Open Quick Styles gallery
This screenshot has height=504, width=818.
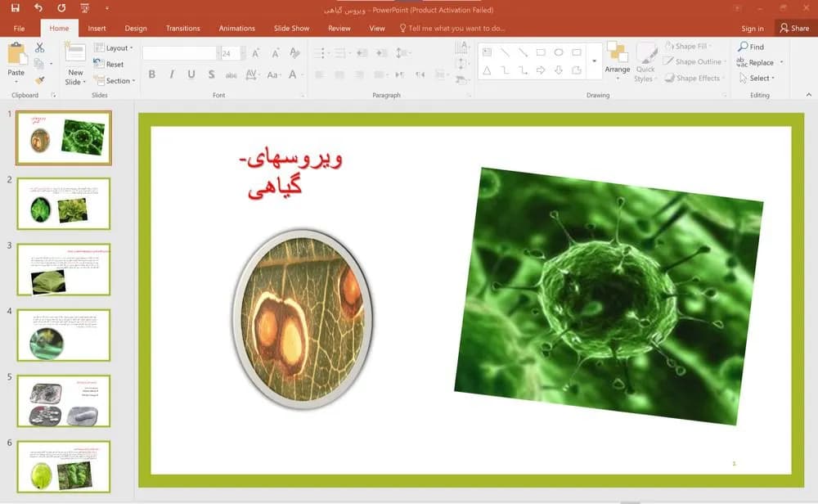646,63
